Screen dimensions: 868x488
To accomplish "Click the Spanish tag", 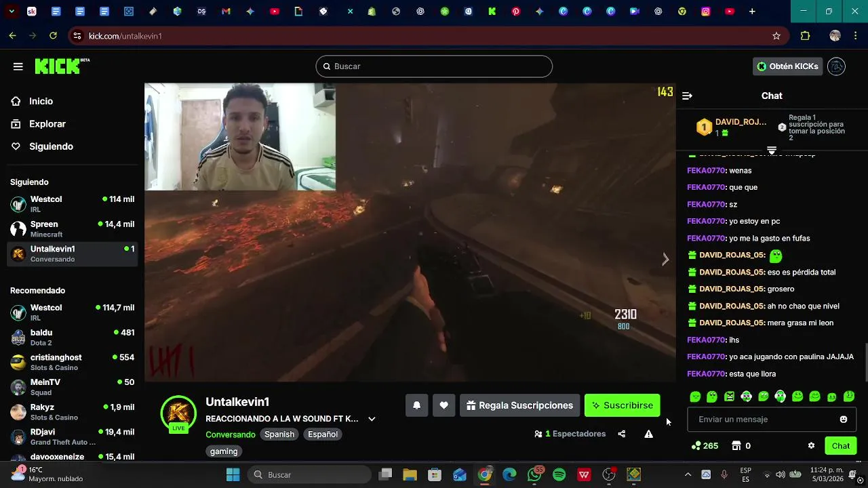I will coord(279,434).
